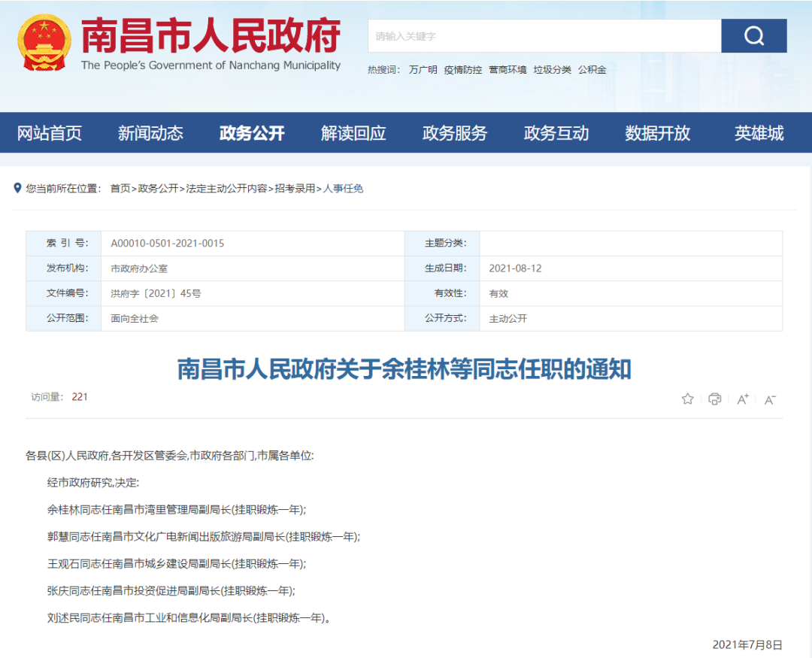
Task: Select index number A00010-0501-2021-0015
Action: (167, 244)
